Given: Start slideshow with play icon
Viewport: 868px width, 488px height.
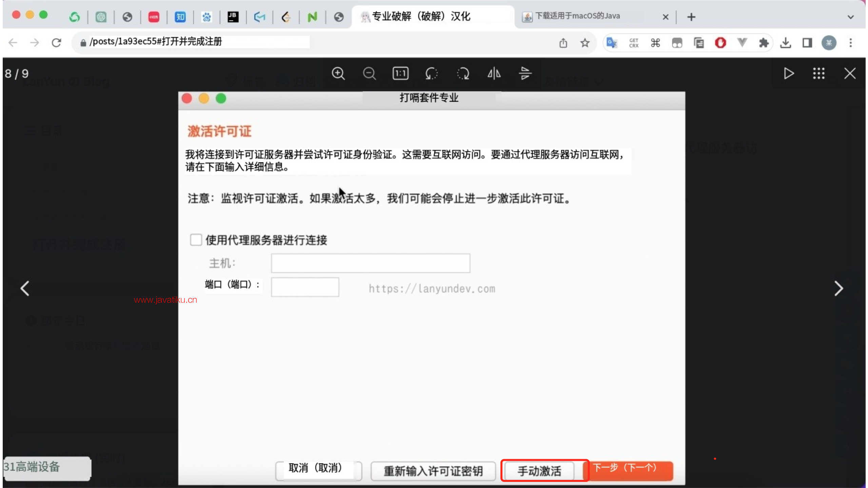Looking at the screenshot, I should [789, 73].
